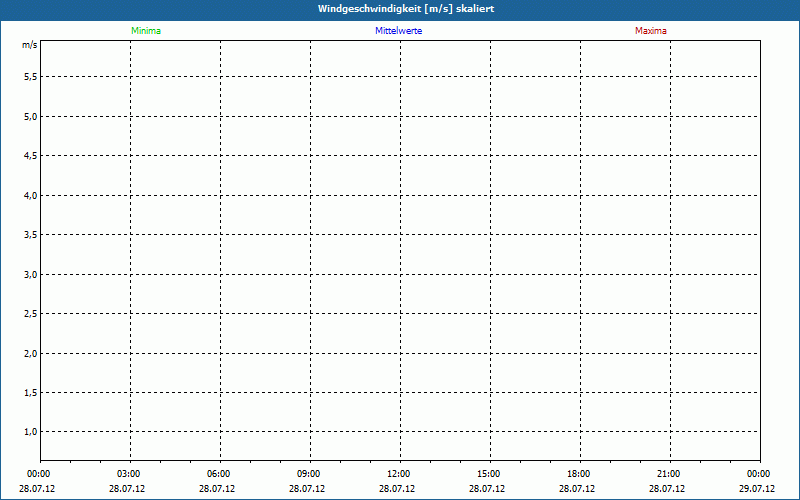Image resolution: width=800 pixels, height=500 pixels.
Task: Click the 1,0 y-axis value
Action: [31, 432]
